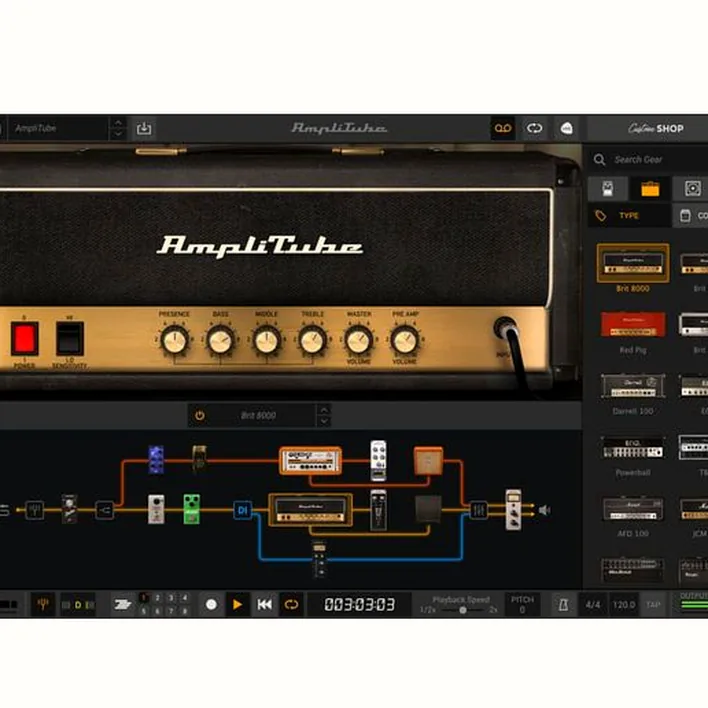Toggle the D button in bottom bar

(78, 605)
